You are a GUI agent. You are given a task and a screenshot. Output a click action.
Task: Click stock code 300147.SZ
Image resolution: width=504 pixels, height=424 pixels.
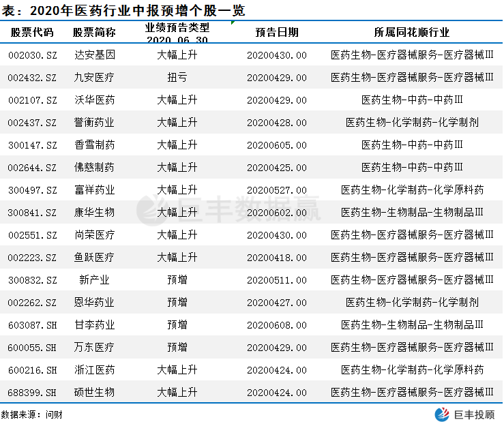tap(32, 145)
